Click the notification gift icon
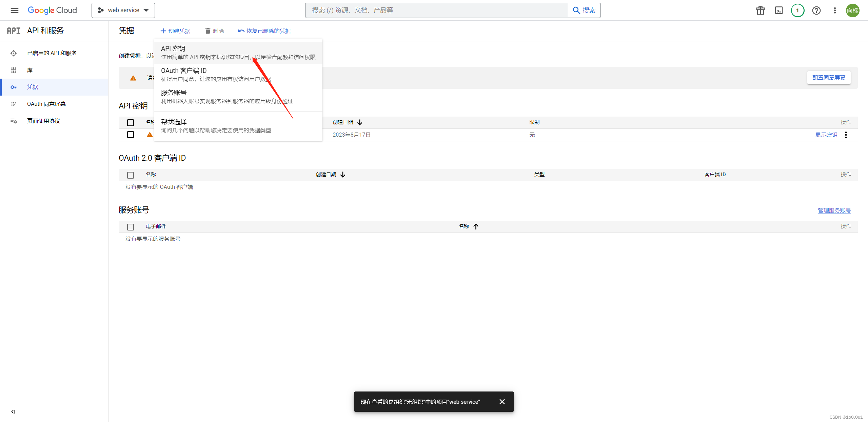The width and height of the screenshot is (868, 422). [x=761, y=11]
